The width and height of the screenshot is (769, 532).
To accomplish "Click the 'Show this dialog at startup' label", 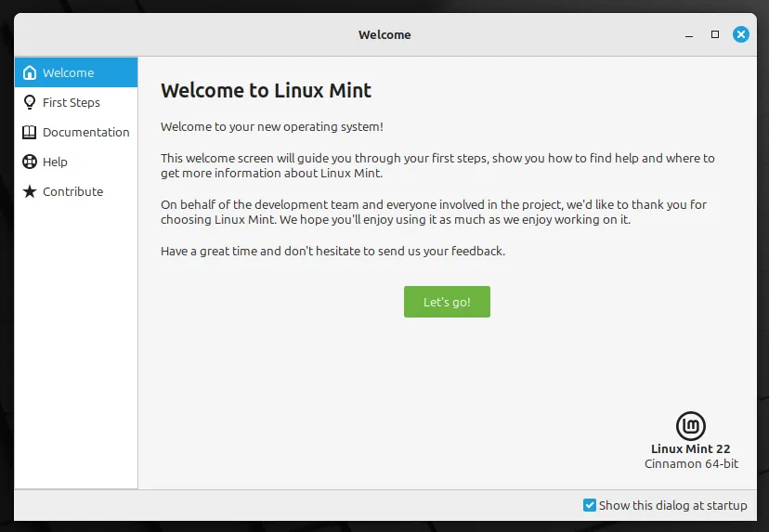I will (672, 505).
